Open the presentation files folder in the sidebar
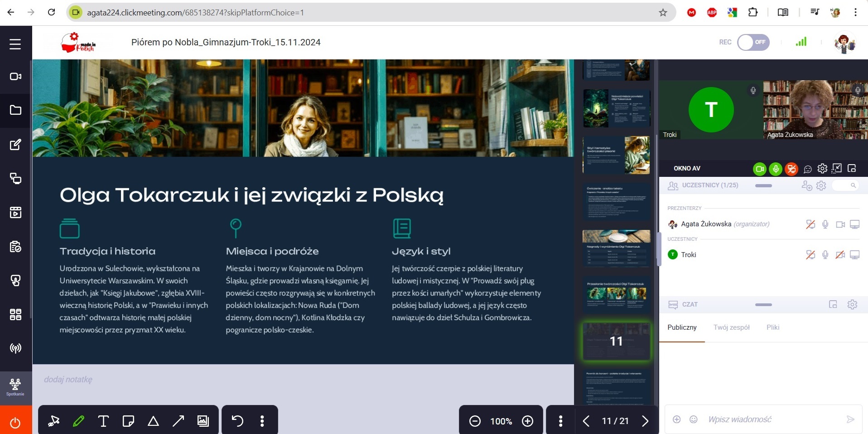 [x=15, y=110]
